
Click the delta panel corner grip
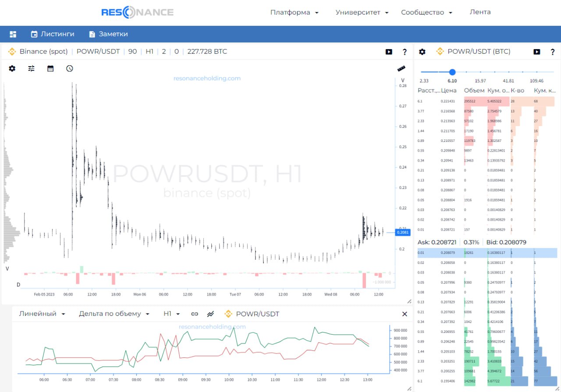[x=409, y=388]
